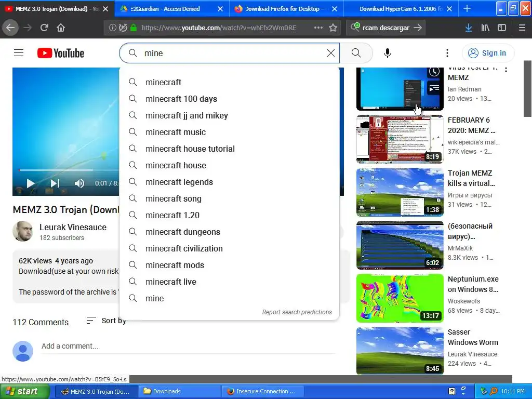
Task: Open the Firefox downloads arrow panel
Action: tap(469, 28)
